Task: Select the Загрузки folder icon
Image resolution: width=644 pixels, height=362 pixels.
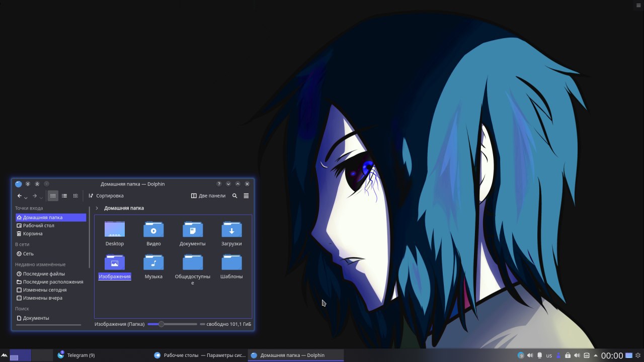Action: pos(231,229)
